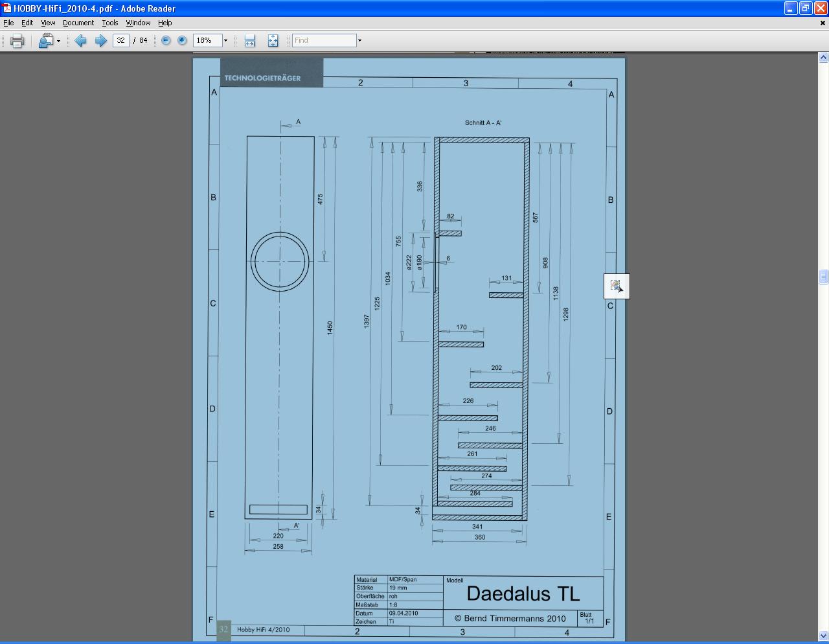
Task: Zoom out with the minus icon
Action: coord(166,40)
